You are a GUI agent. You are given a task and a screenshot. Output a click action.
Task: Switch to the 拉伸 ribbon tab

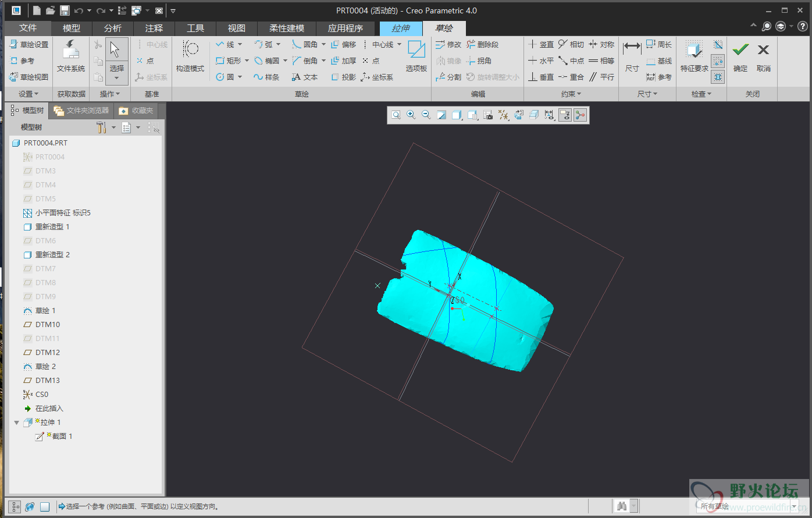(400, 28)
